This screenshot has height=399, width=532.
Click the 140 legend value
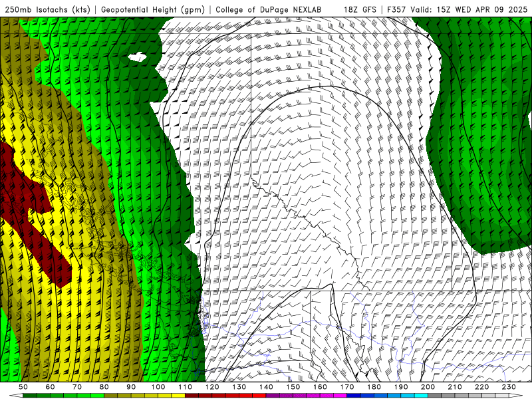point(266,387)
